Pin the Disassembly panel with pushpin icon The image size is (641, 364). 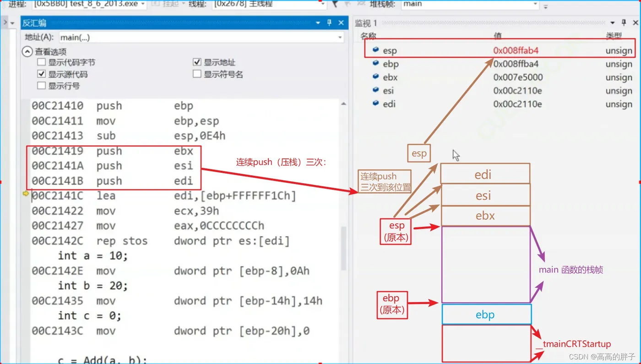click(329, 23)
